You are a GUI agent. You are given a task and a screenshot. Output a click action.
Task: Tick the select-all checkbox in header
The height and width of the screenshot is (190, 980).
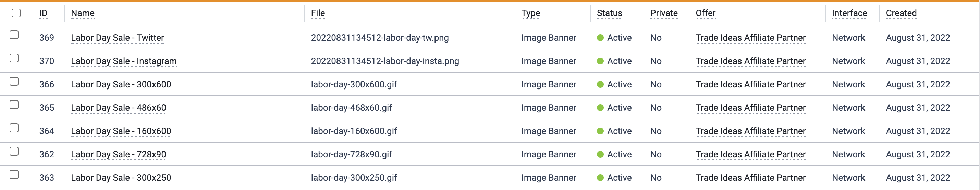(16, 13)
